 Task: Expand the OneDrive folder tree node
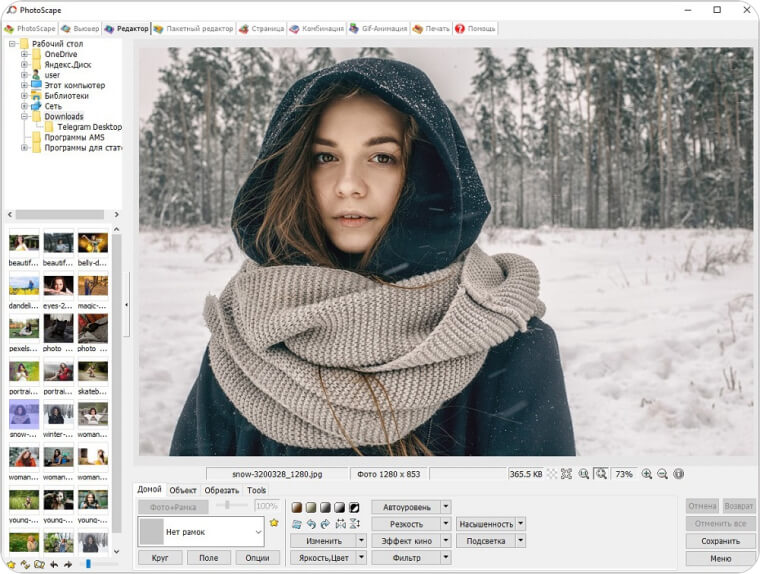[24, 54]
